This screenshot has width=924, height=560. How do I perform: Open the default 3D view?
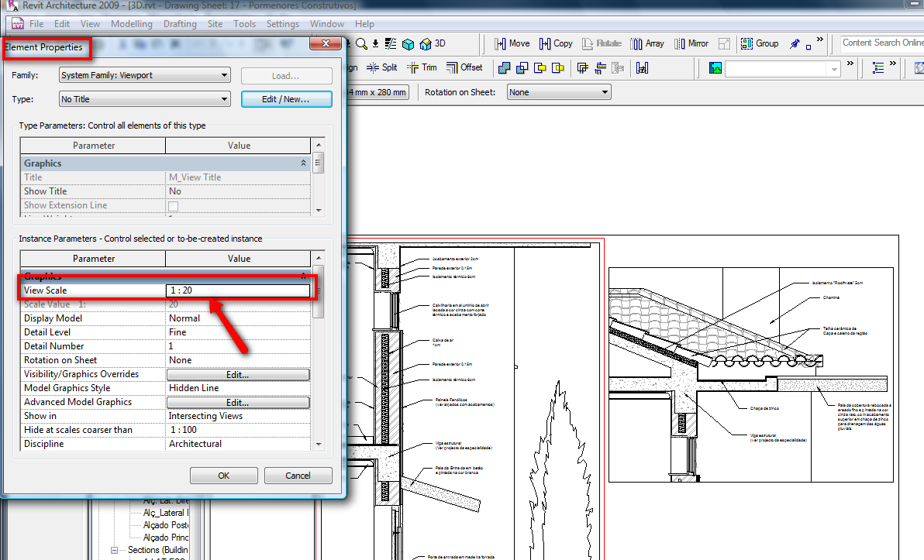click(x=433, y=43)
